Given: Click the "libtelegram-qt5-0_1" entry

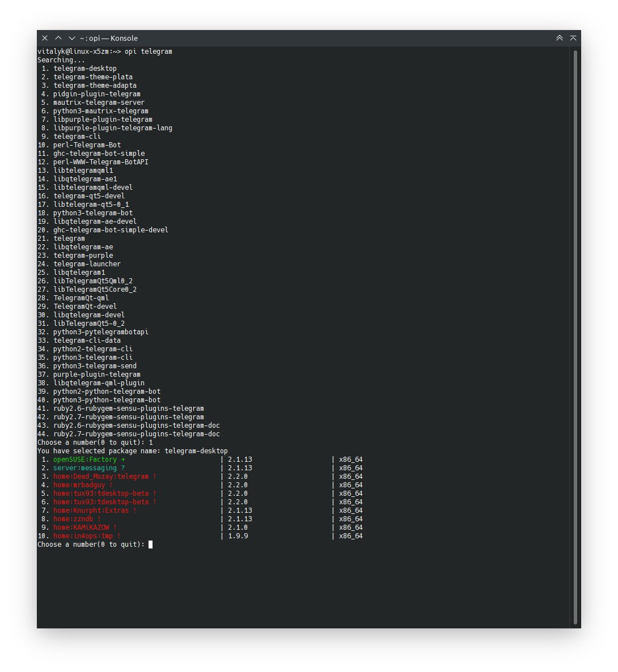Looking at the screenshot, I should (x=91, y=205).
